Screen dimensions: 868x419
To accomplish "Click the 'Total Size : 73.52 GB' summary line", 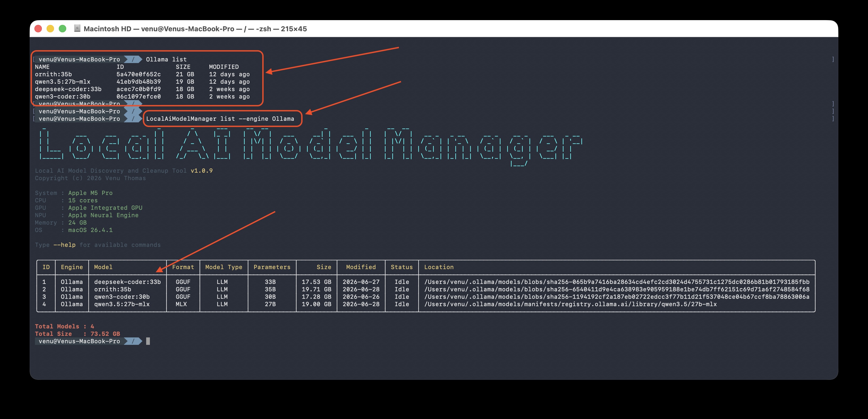I will [77, 334].
